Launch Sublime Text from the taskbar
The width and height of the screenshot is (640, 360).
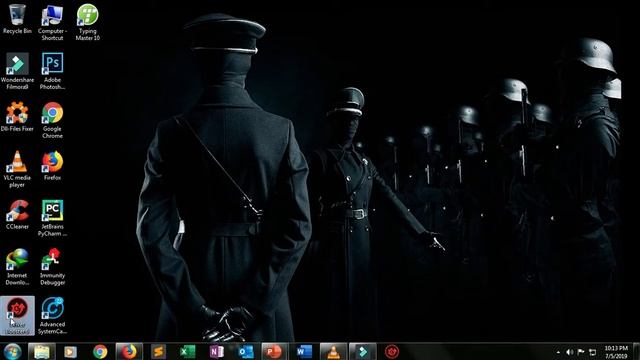[x=158, y=351]
